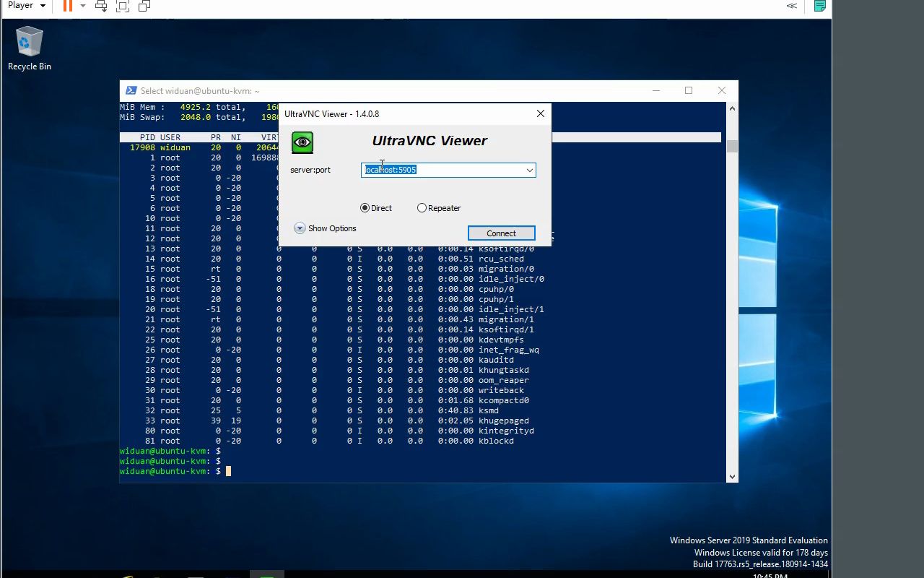Close the UltraVNC Viewer dialog

pos(540,113)
